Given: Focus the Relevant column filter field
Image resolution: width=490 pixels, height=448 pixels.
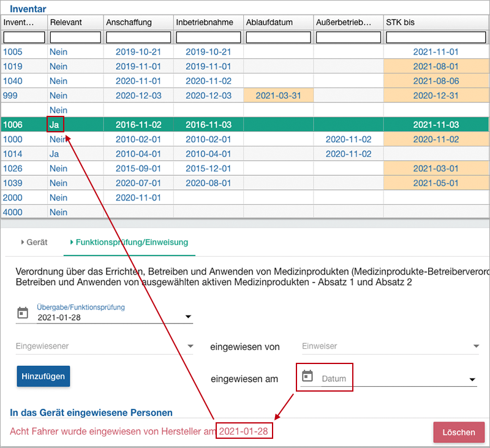Looking at the screenshot, I should pos(75,37).
